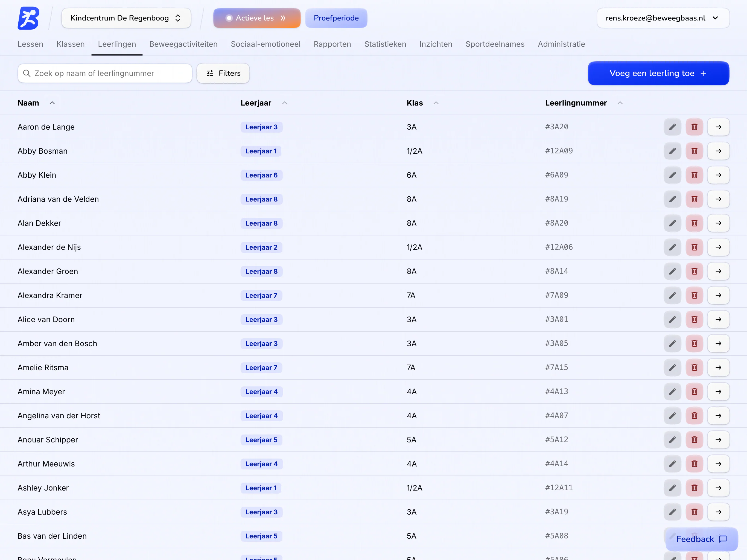This screenshot has height=560, width=747.
Task: Open the Statistieken tab
Action: pos(385,44)
